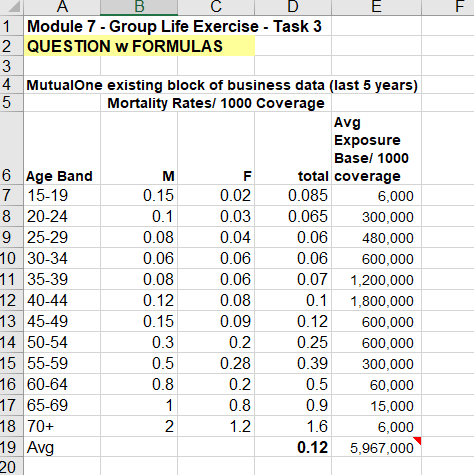474x475 pixels.
Task: Click total rate 0.07 for age 35-39
Action: [x=293, y=279]
